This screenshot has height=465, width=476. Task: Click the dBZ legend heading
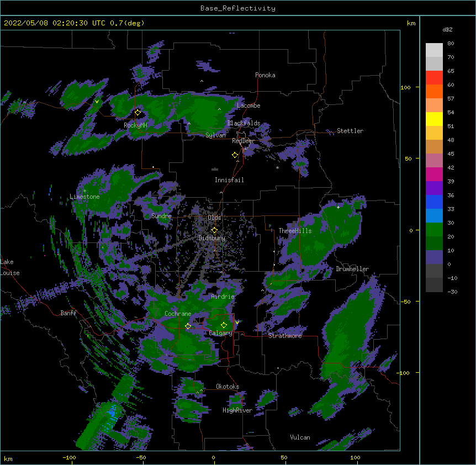[x=447, y=30]
